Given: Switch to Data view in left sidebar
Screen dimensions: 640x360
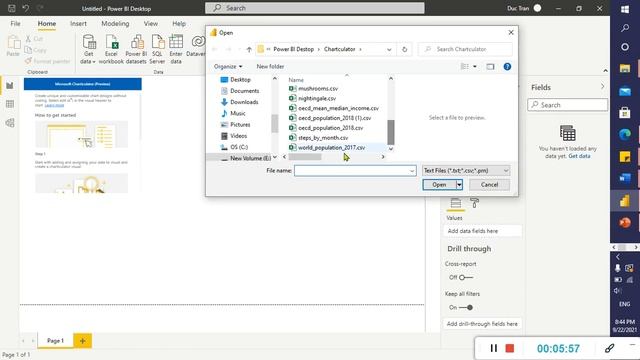Looking at the screenshot, I should click(x=10, y=104).
